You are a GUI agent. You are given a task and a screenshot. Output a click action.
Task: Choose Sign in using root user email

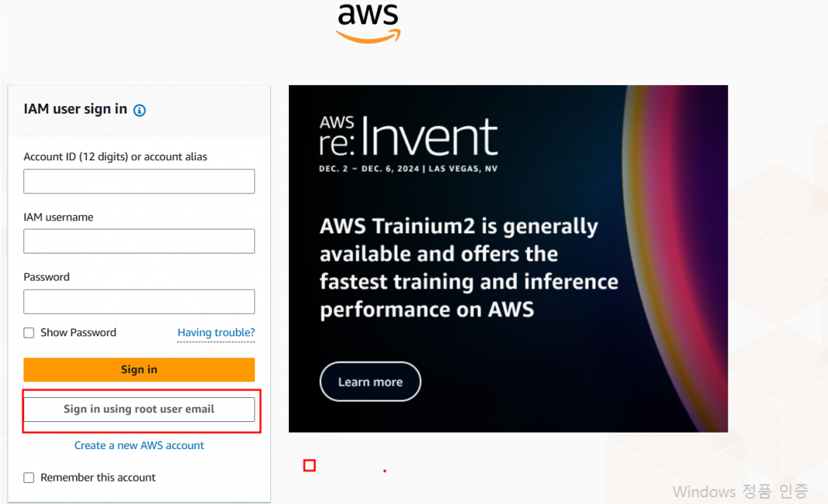point(139,409)
